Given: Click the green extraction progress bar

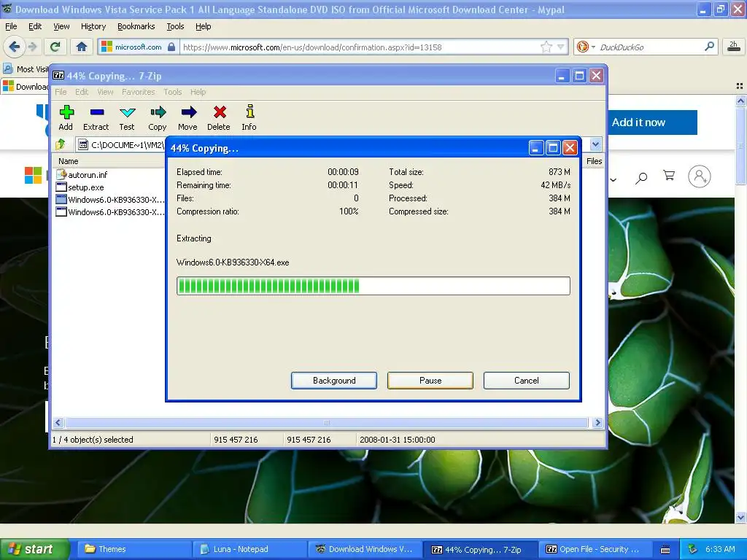Looking at the screenshot, I should click(x=373, y=286).
